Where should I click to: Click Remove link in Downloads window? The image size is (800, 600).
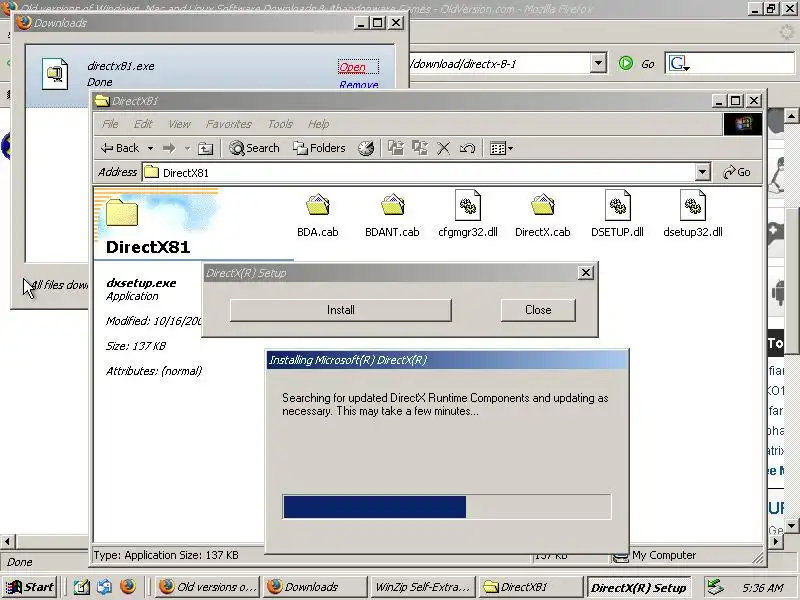pos(359,85)
